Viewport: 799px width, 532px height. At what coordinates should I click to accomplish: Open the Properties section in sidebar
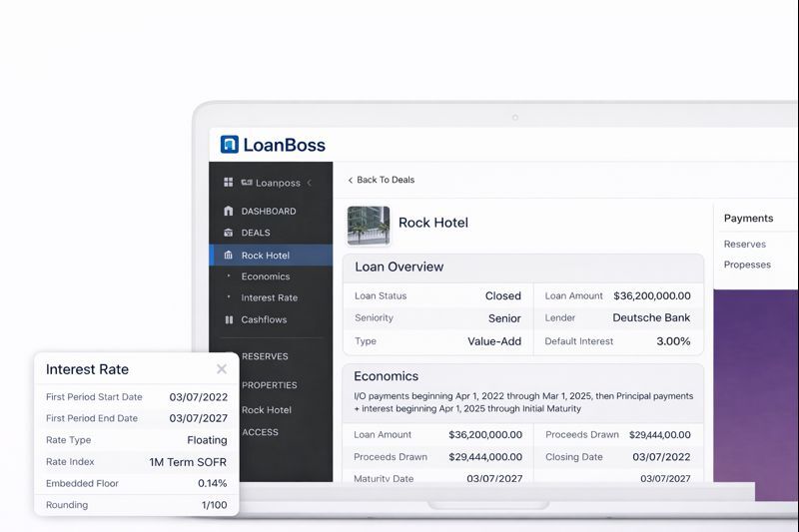(269, 385)
